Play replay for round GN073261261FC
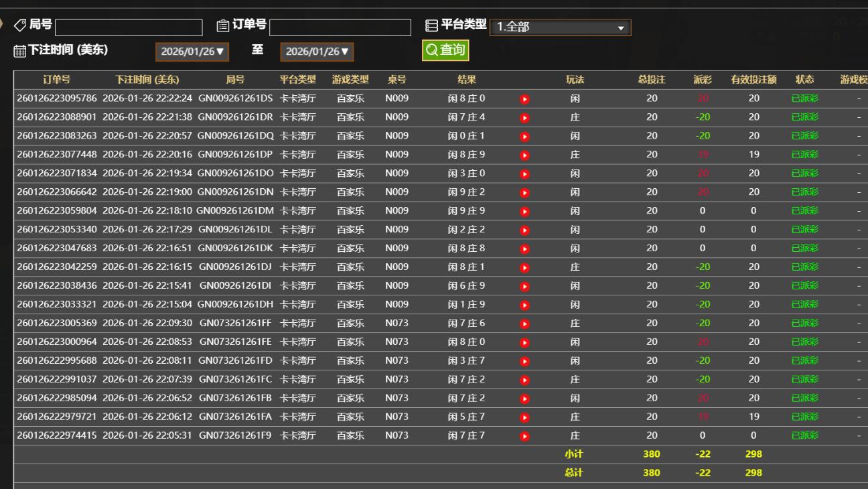Screen dimensions: 868x489 point(525,380)
